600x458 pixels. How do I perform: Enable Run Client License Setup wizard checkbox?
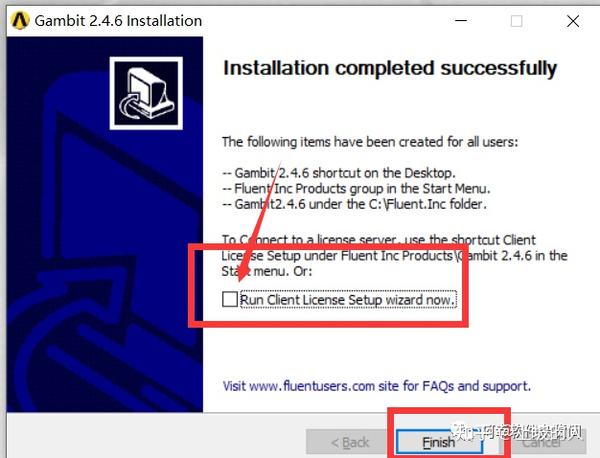coord(230,299)
